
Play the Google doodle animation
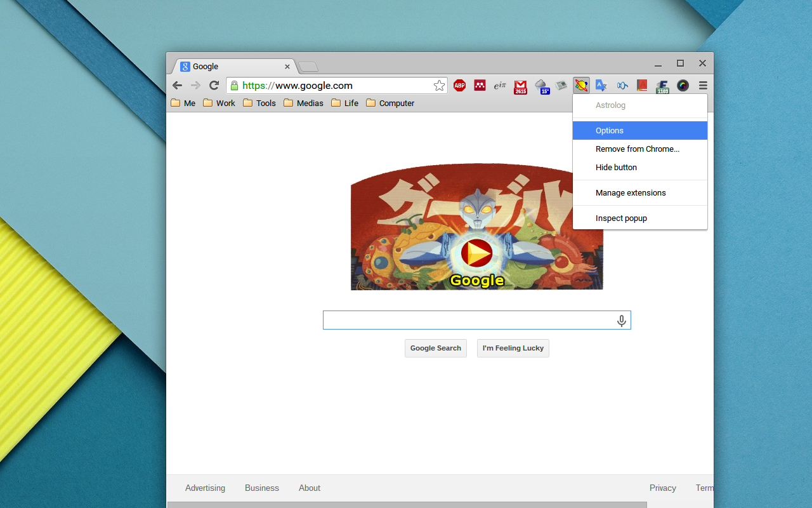point(477,253)
